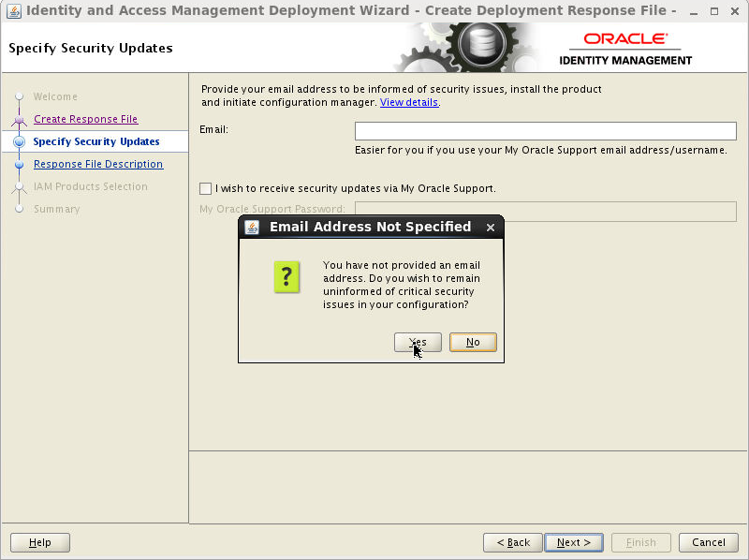Click the Welcome step bullet
749x560 pixels.
[x=19, y=96]
